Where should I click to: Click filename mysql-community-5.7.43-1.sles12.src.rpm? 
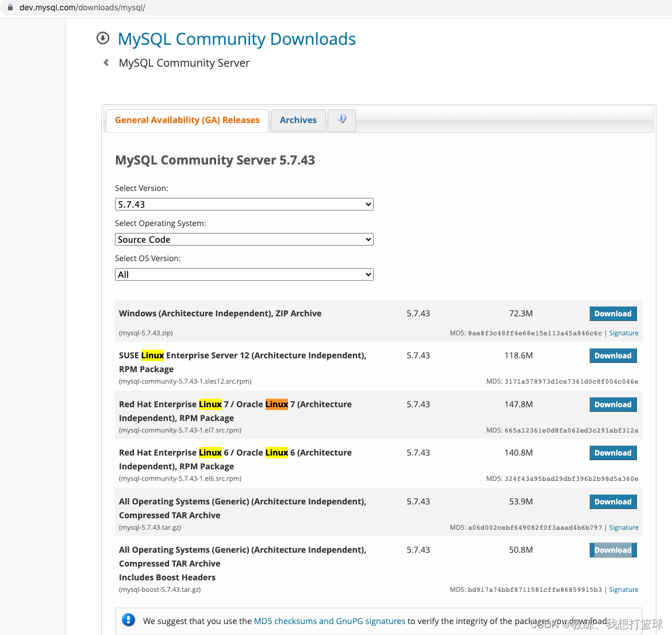coord(185,381)
